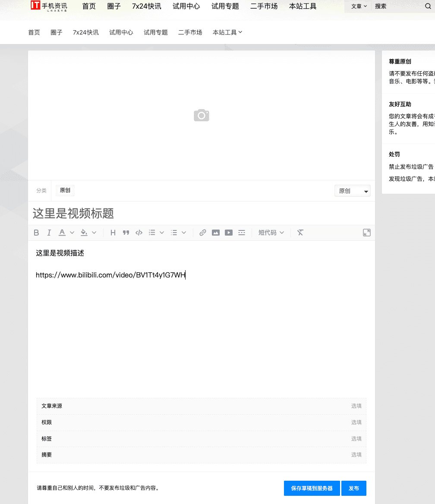
Task: Insert an image using picture icon
Action: [216, 233]
